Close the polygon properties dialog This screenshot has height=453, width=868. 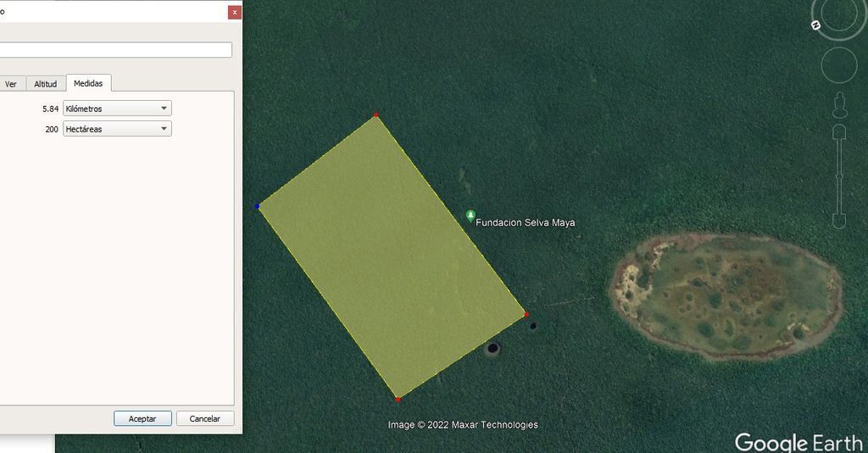[x=234, y=12]
